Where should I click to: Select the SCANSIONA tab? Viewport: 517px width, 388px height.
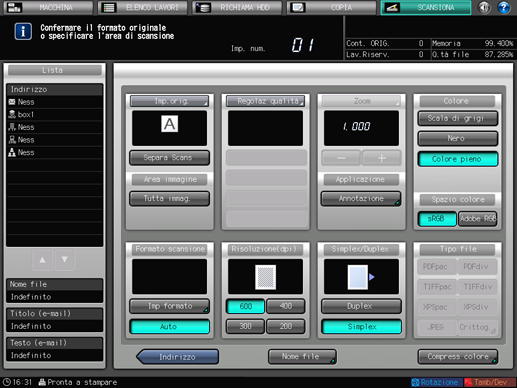(x=426, y=8)
